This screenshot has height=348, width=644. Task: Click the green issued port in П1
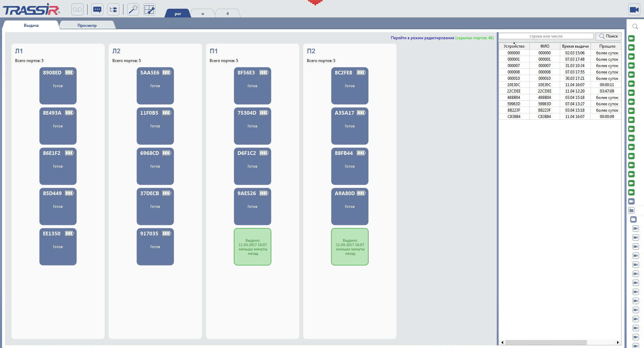coord(253,247)
